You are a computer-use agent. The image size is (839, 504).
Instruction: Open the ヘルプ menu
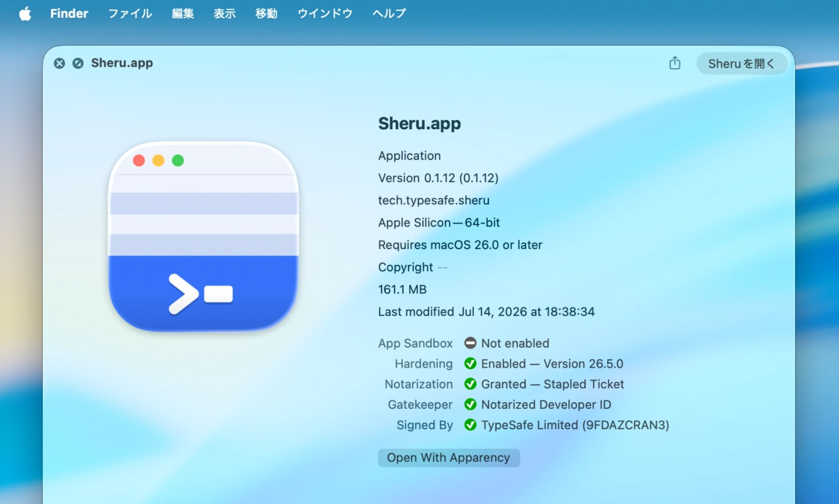point(389,14)
